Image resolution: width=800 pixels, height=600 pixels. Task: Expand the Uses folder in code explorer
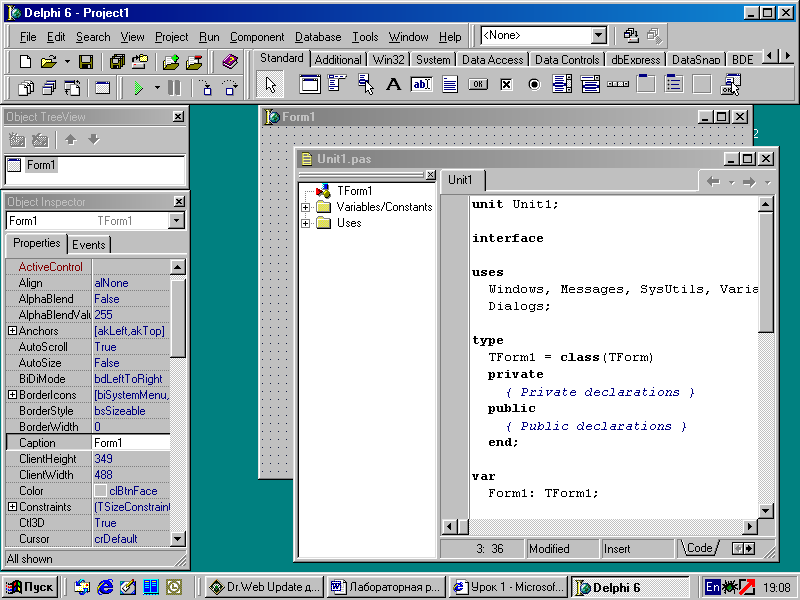tap(305, 223)
